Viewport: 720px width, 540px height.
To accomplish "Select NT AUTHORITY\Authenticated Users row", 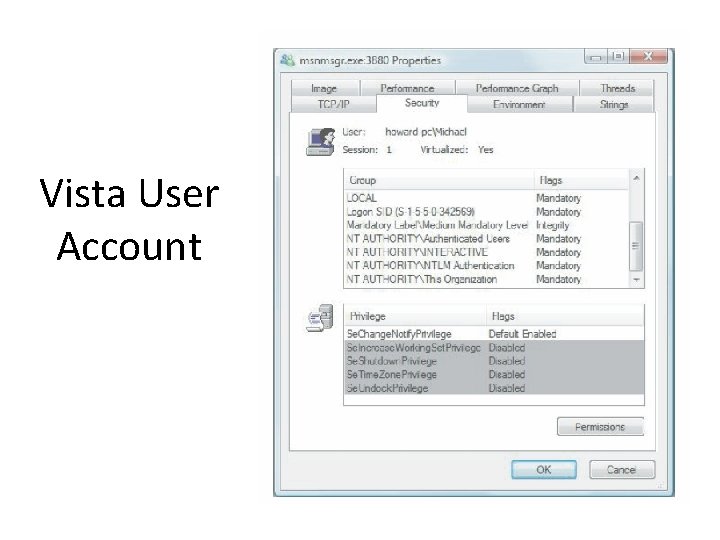I will tap(487, 239).
